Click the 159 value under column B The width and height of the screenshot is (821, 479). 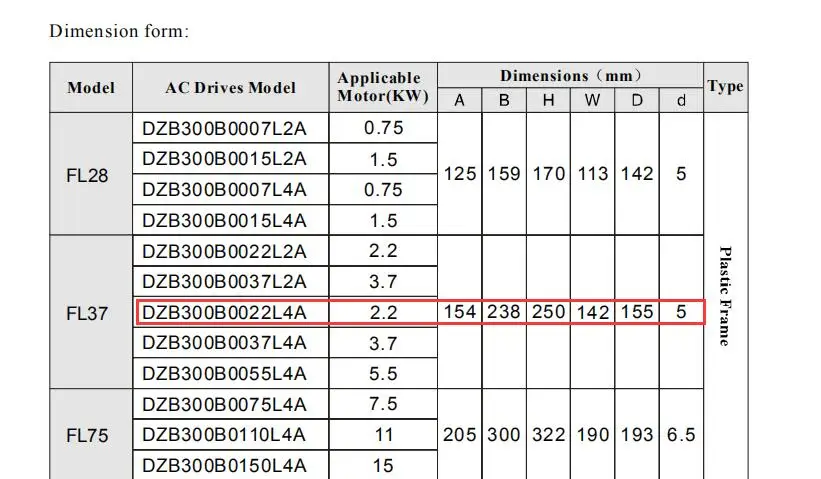(504, 174)
